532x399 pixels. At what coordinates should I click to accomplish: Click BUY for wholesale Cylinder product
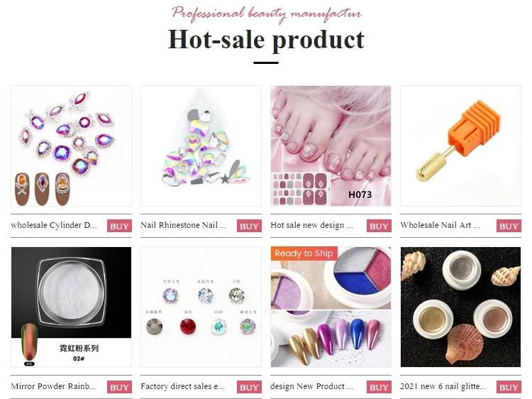(119, 226)
